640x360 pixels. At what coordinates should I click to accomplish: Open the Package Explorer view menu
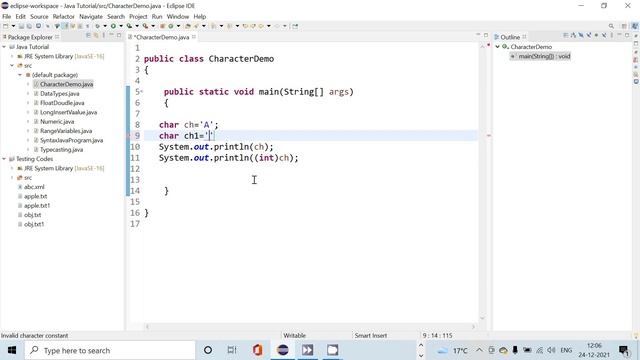pos(104,36)
